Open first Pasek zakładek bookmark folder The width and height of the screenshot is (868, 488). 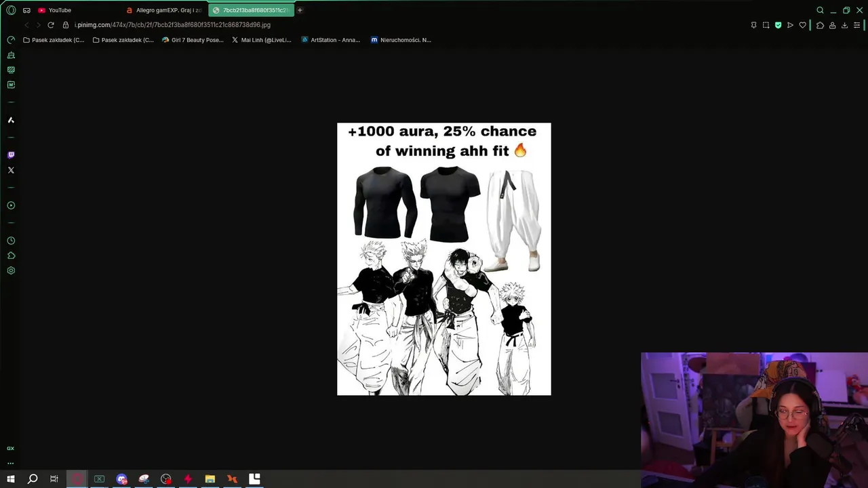[54, 40]
